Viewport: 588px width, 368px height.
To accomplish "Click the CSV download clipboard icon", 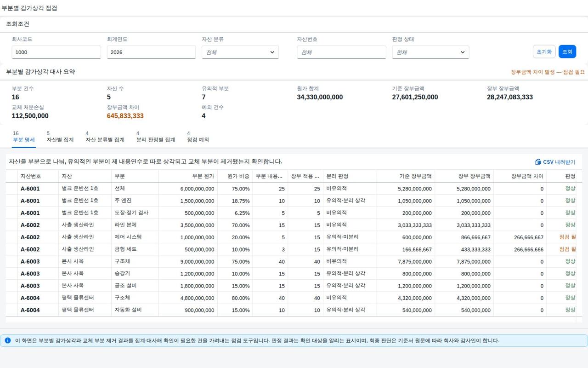I will coord(538,162).
